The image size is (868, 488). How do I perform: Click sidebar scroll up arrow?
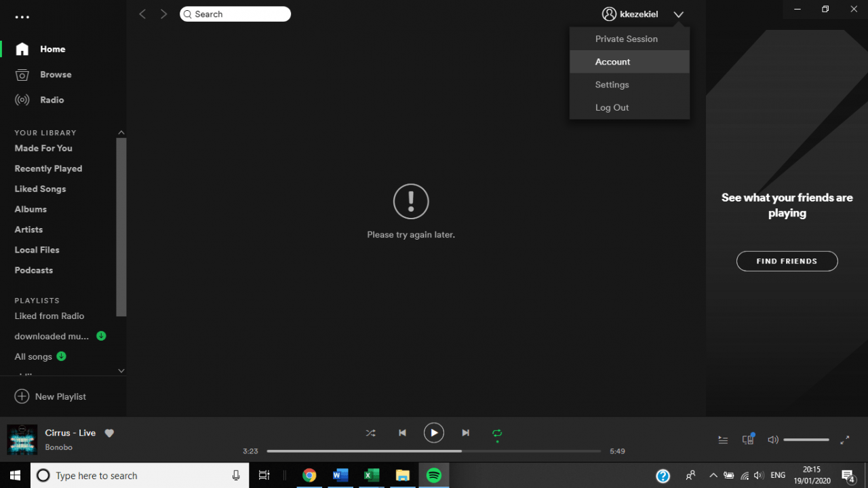pyautogui.click(x=121, y=132)
